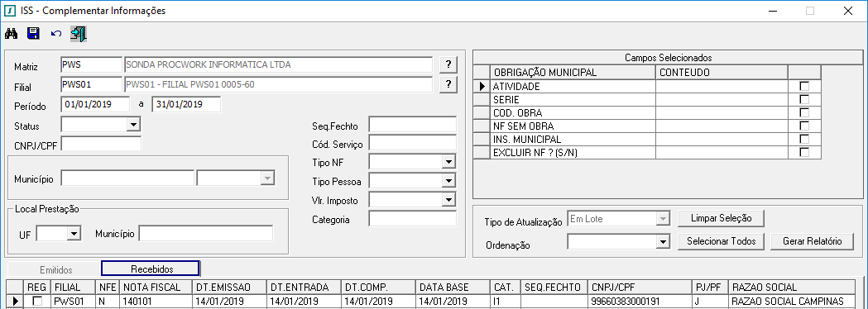868x309 pixels.
Task: Click the blue undo arrow icon
Action: pos(56,34)
